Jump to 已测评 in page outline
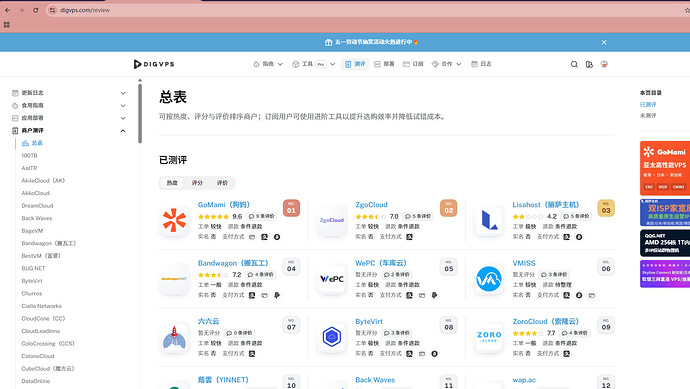690x389 pixels. click(x=648, y=105)
